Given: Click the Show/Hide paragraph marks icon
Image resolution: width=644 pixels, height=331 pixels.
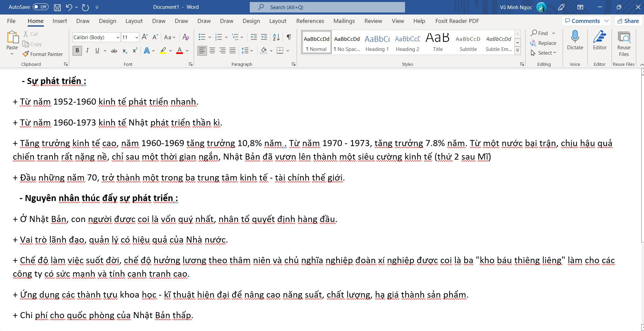Looking at the screenshot, I should pyautogui.click(x=289, y=37).
